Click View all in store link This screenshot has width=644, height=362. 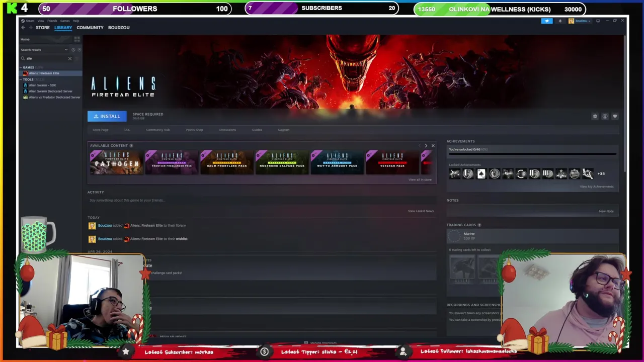click(420, 180)
